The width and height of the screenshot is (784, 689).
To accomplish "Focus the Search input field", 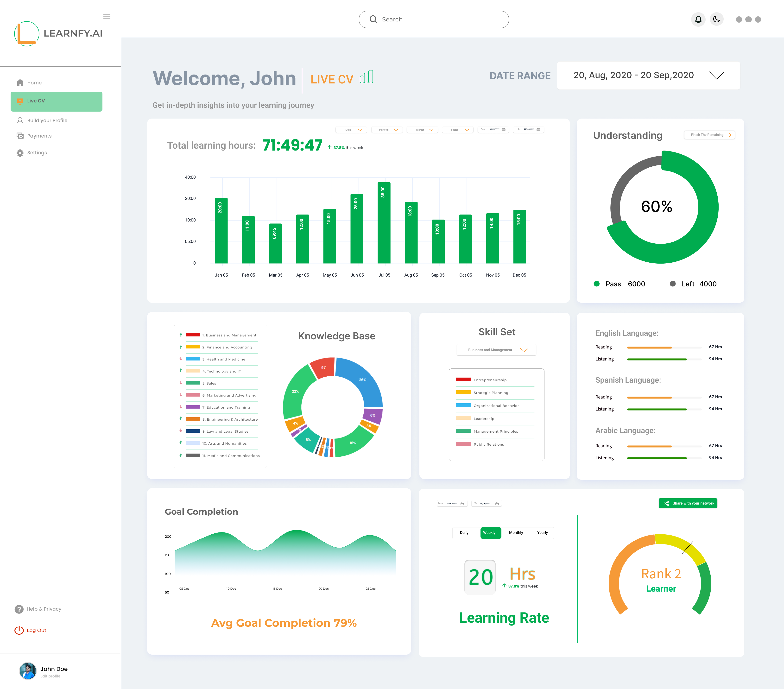I will (433, 19).
